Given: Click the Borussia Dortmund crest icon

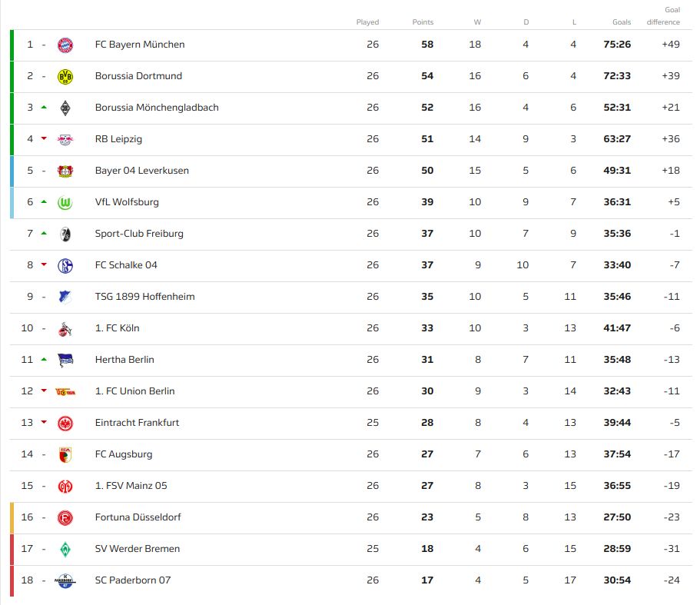Looking at the screenshot, I should tap(65, 76).
